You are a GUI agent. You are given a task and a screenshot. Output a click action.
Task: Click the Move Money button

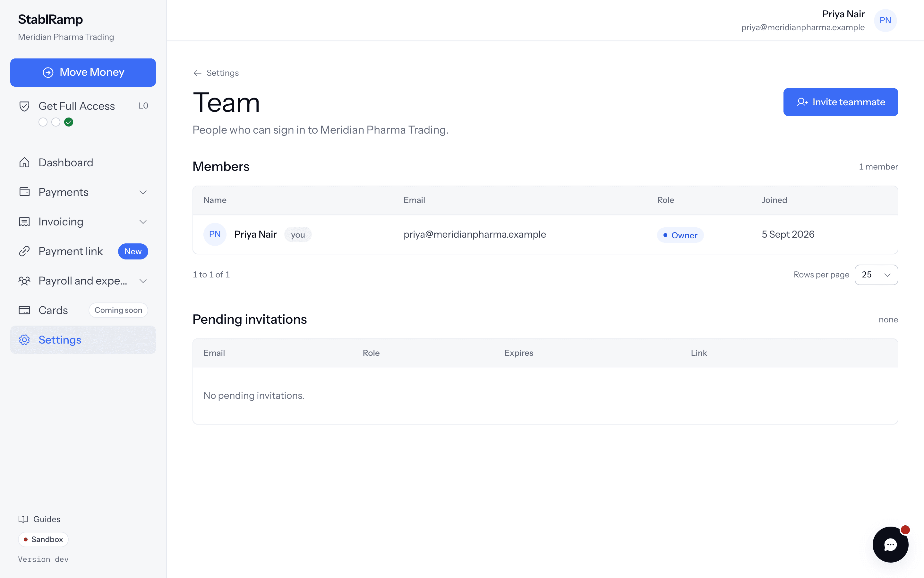pos(83,72)
